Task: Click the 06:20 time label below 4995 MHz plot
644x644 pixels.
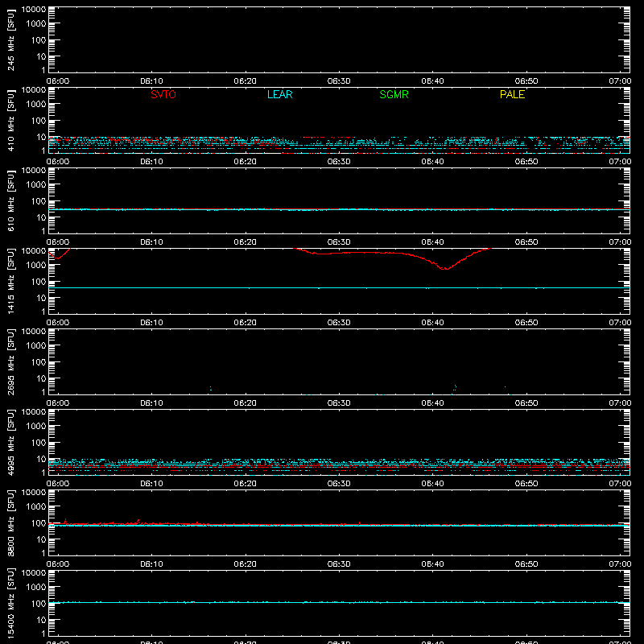Action: click(246, 484)
